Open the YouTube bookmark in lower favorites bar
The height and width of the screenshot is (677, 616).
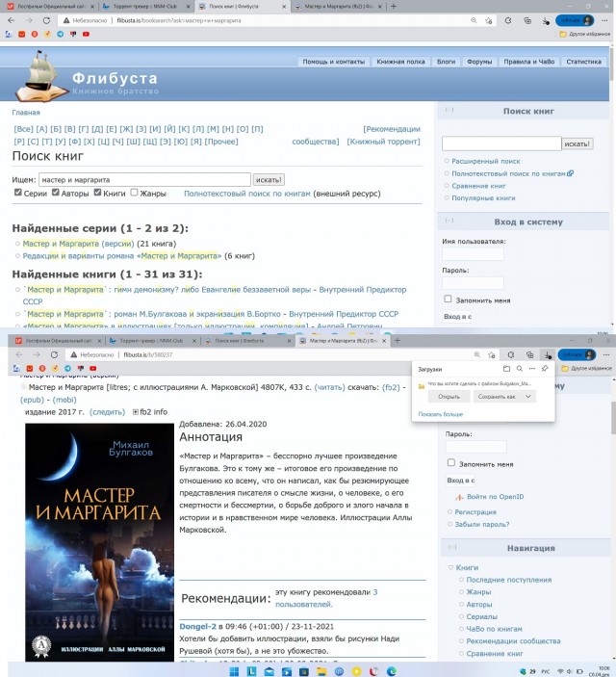pos(92,368)
